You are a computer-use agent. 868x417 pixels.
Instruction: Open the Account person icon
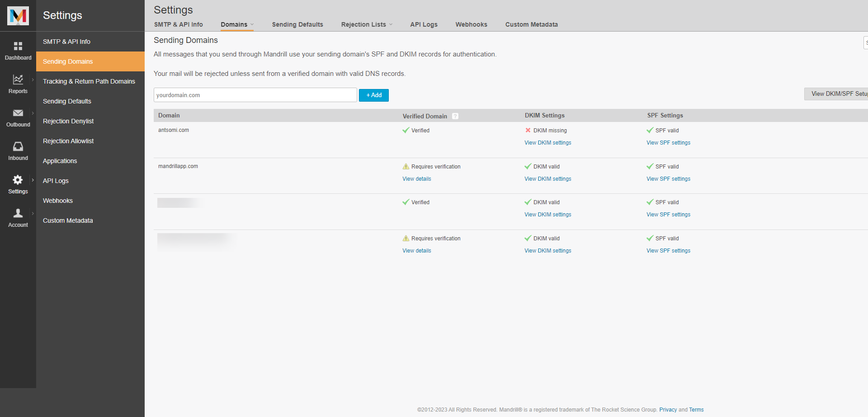point(18,213)
